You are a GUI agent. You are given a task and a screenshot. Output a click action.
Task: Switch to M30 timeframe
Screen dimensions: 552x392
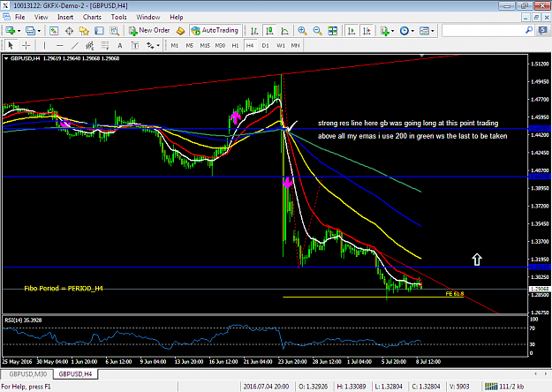pos(220,45)
